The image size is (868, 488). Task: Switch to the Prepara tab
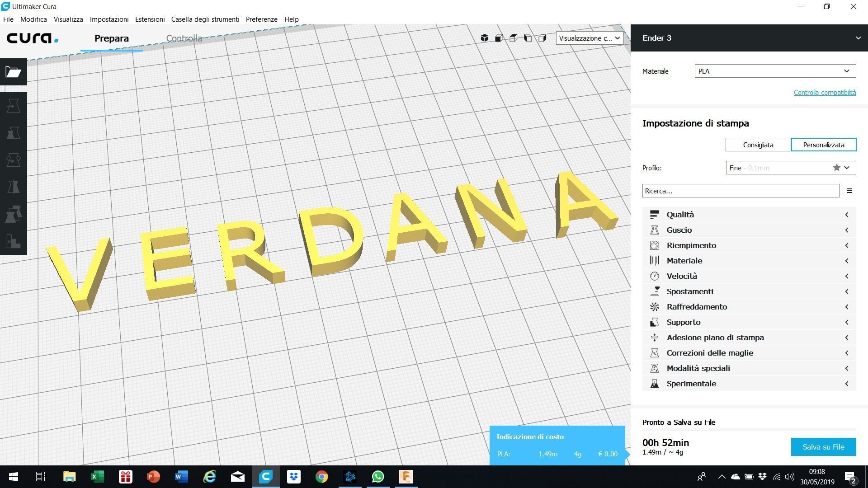point(112,38)
